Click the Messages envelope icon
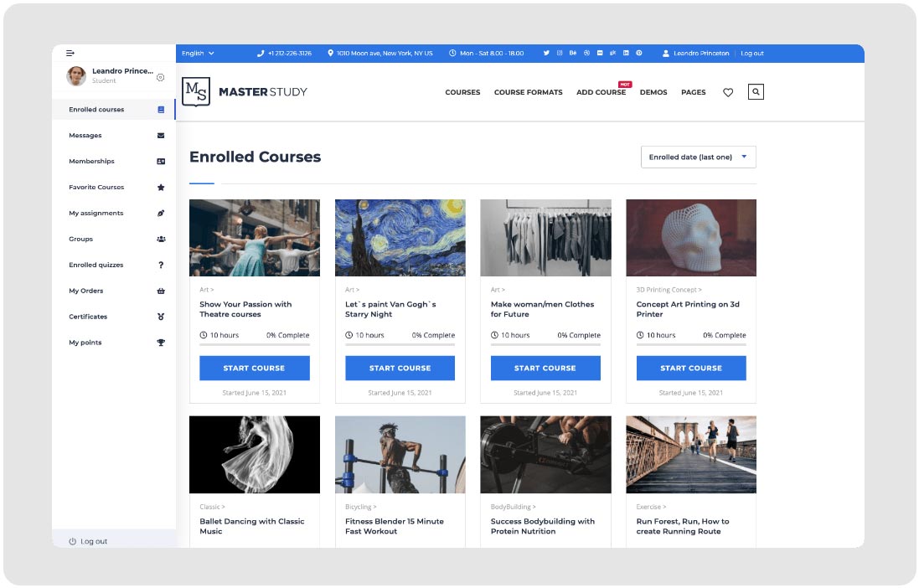 pos(161,136)
